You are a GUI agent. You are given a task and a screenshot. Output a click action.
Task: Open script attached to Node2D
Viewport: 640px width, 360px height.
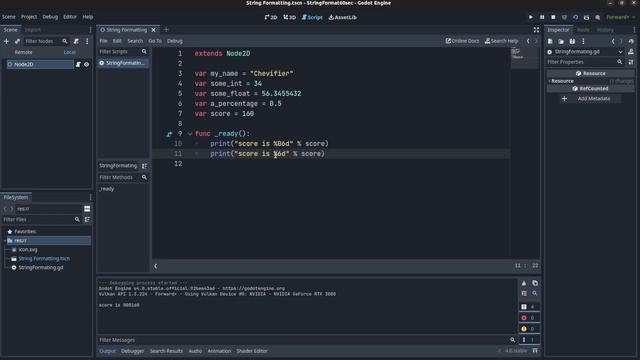(78, 64)
